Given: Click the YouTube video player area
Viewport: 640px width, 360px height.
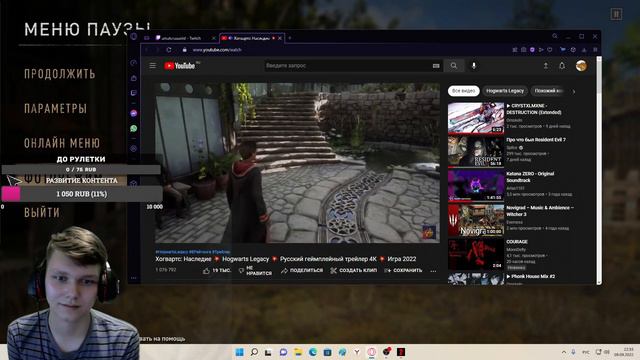Looking at the screenshot, I should pos(297,163).
